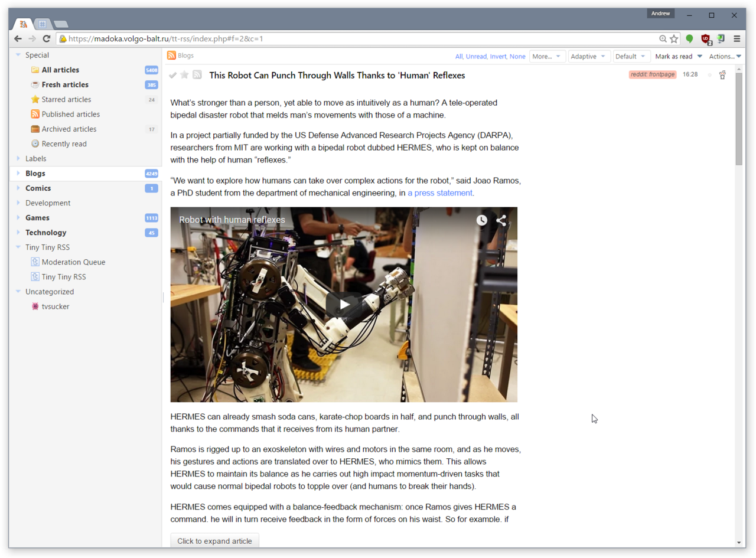Open the robot article title
The width and height of the screenshot is (756, 558).
point(337,76)
